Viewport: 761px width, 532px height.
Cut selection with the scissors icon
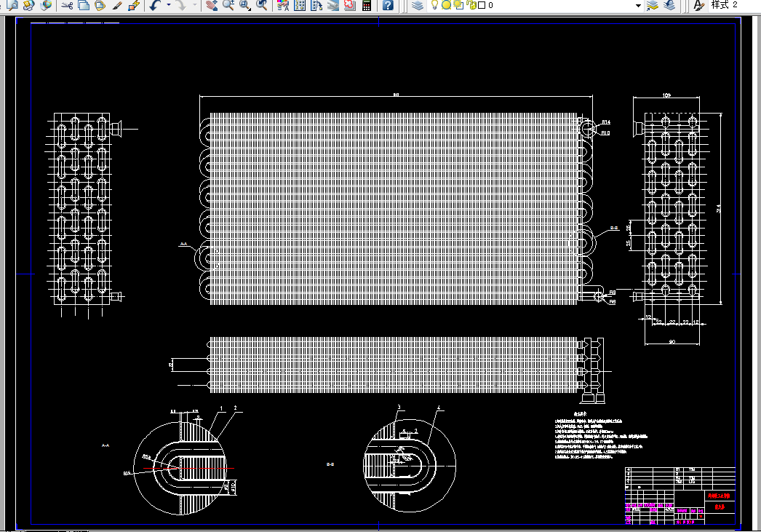pos(67,5)
